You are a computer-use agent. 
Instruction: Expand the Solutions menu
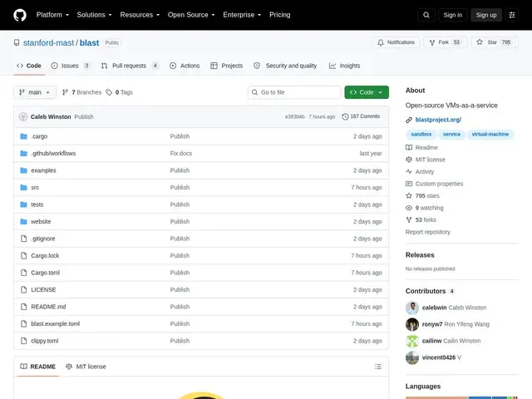pos(94,15)
